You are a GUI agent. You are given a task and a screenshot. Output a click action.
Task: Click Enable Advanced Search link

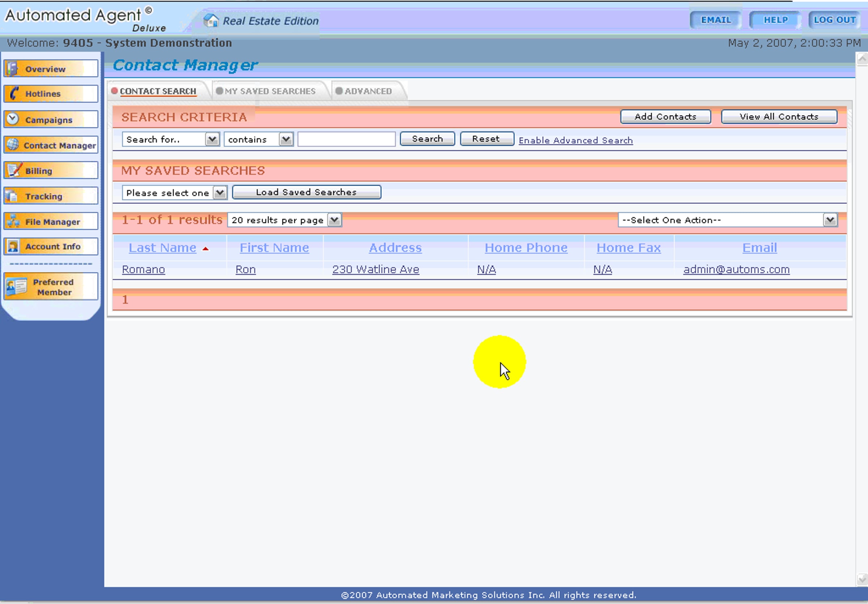click(575, 140)
